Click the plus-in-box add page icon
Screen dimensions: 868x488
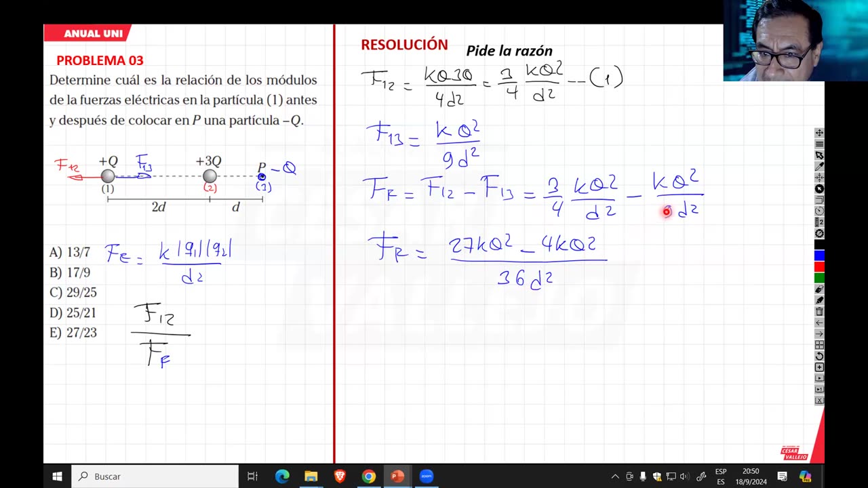point(819,367)
